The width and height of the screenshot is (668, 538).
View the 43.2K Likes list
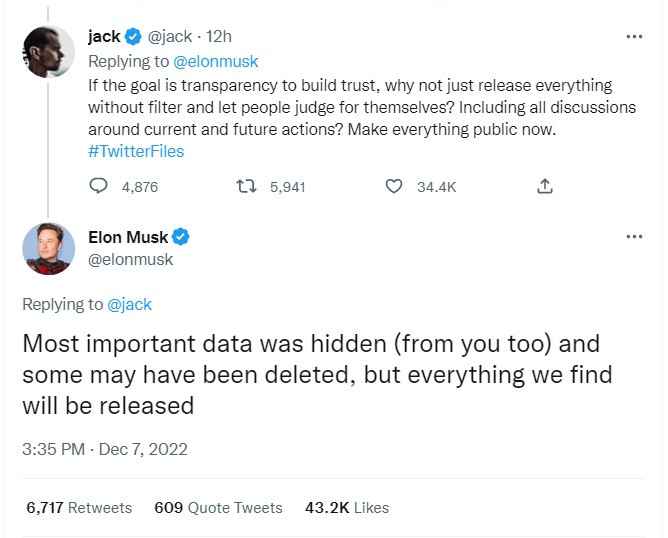pyautogui.click(x=346, y=508)
